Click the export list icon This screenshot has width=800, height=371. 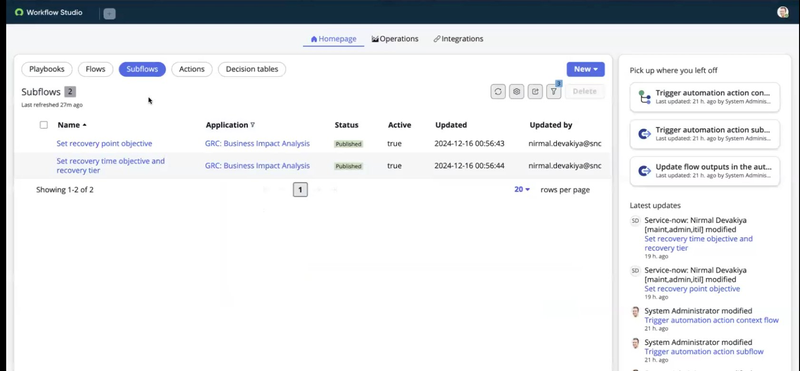pyautogui.click(x=535, y=92)
